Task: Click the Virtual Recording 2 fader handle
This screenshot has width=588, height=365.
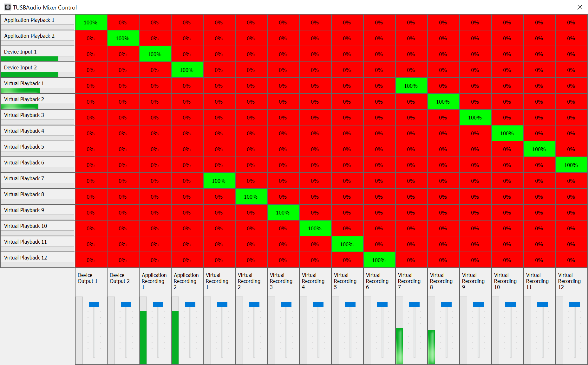Action: tap(254, 305)
